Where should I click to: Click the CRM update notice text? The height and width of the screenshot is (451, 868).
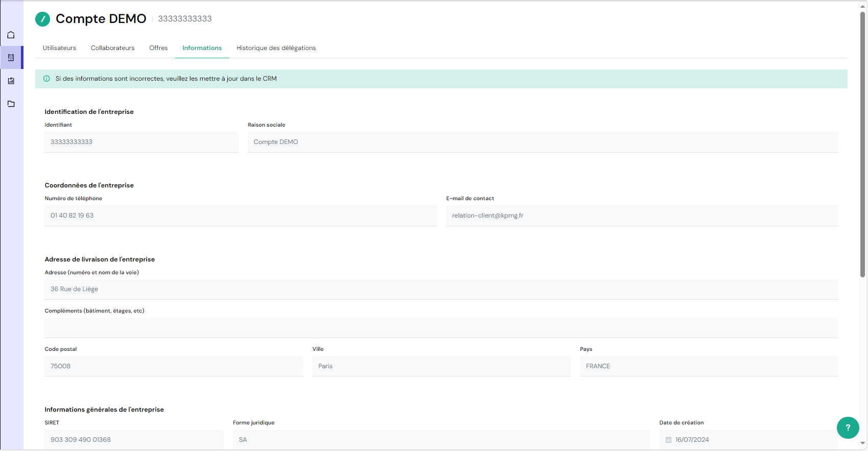point(166,79)
